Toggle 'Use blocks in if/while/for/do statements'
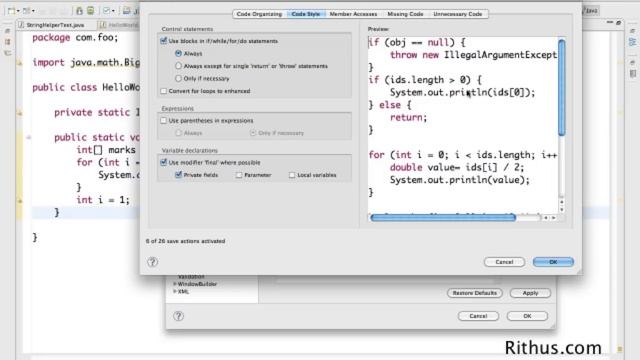The height and width of the screenshot is (360, 640). click(x=164, y=41)
